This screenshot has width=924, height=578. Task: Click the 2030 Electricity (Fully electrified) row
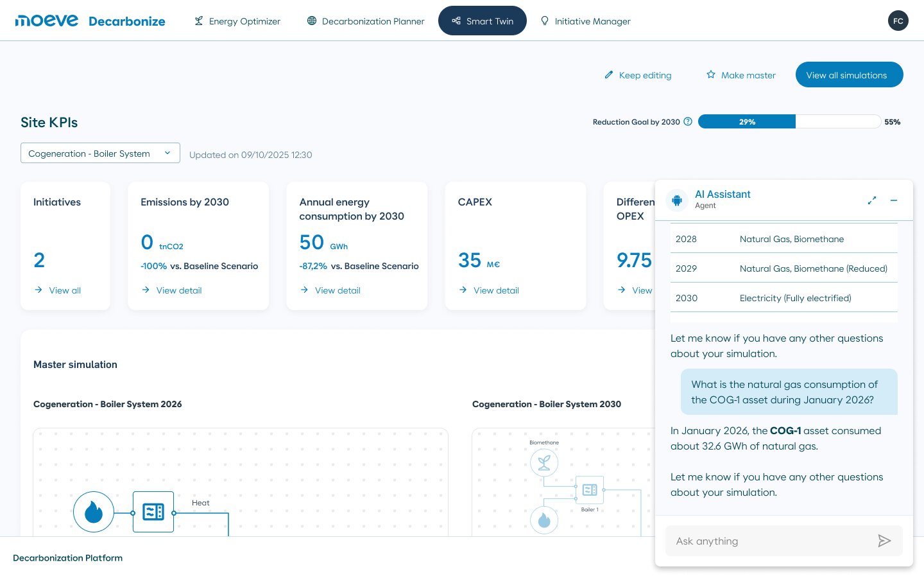[784, 298]
